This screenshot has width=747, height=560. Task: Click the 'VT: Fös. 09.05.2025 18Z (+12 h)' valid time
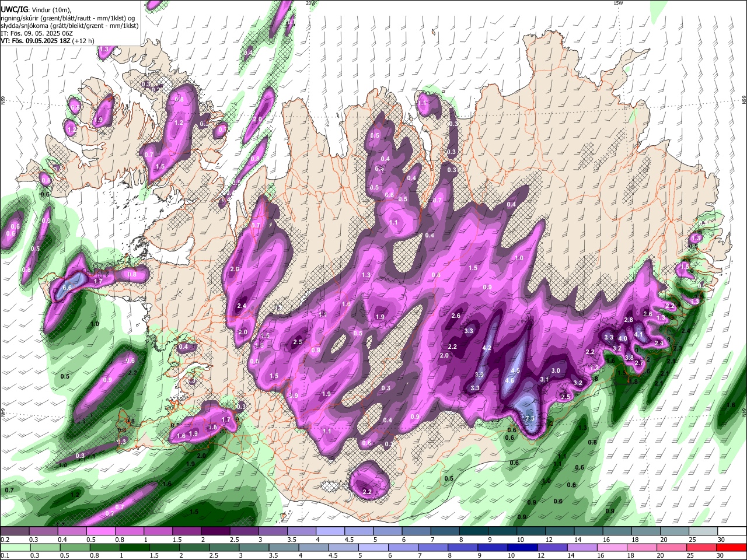(x=47, y=41)
